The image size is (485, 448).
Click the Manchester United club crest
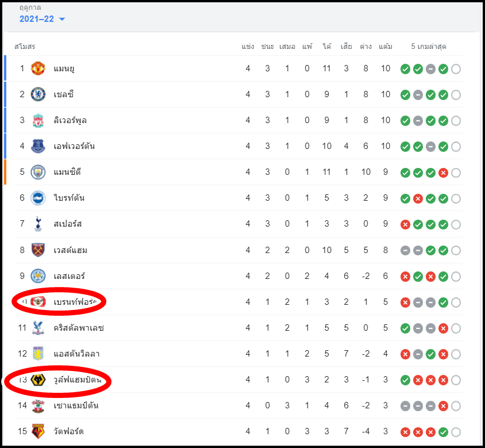point(38,68)
